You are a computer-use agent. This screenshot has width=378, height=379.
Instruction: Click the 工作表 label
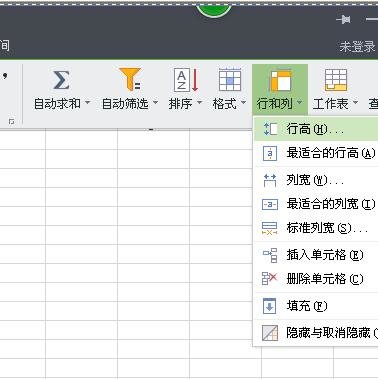click(331, 104)
